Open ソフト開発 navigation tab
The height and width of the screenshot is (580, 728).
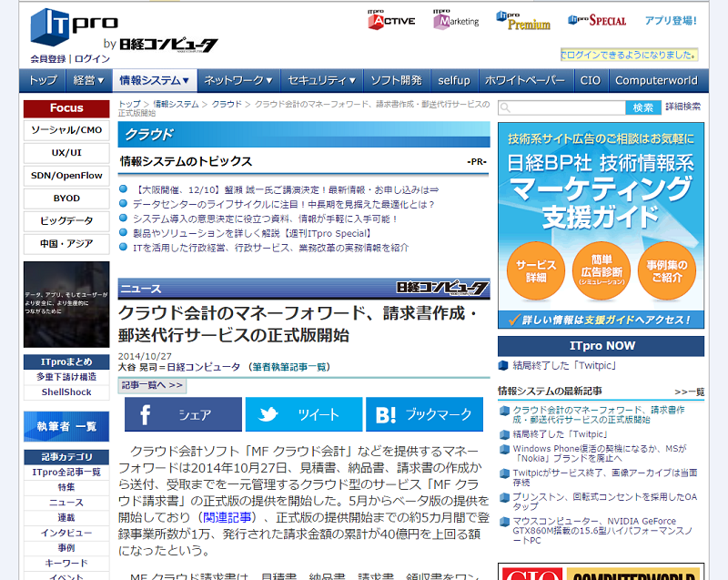point(396,81)
